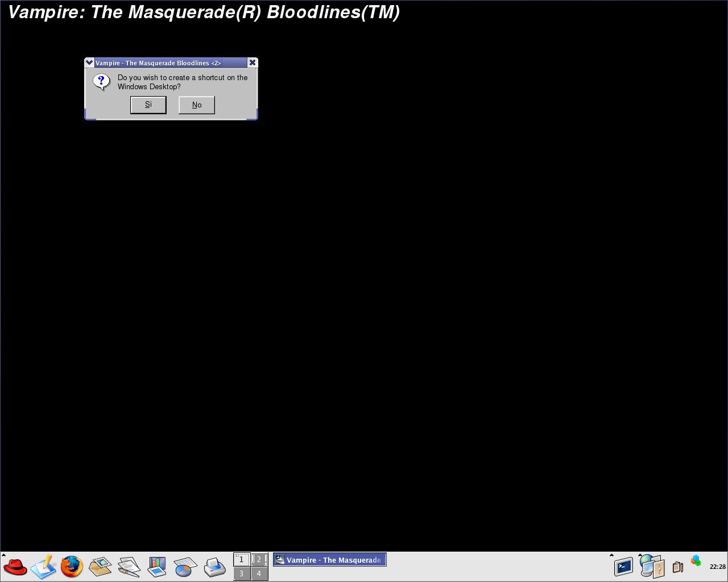The height and width of the screenshot is (582, 728).
Task: Open the presentation app with the bar chart icon
Action: tap(156, 567)
